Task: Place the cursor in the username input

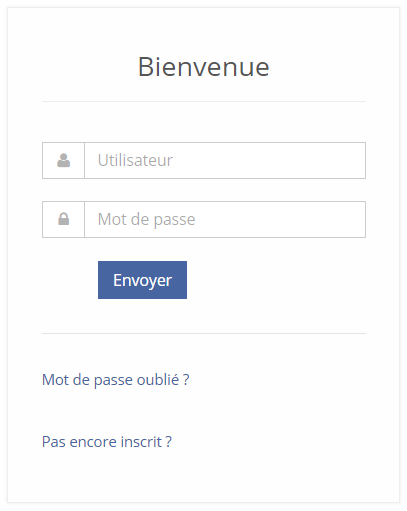Action: click(225, 160)
